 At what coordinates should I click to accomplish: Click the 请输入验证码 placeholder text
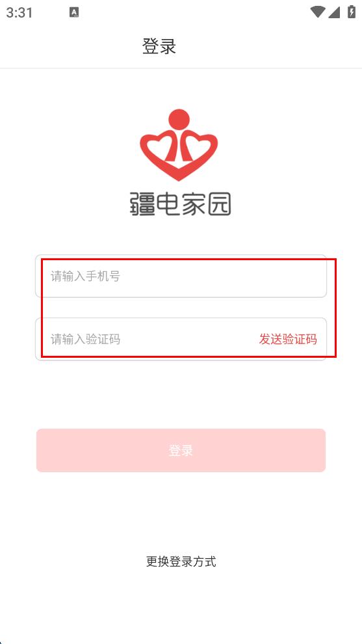pos(85,340)
